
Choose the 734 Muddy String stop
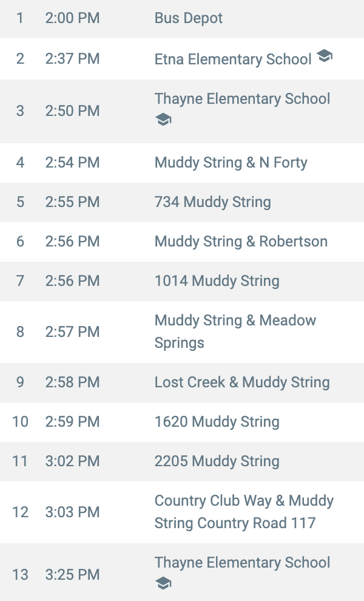point(213,202)
